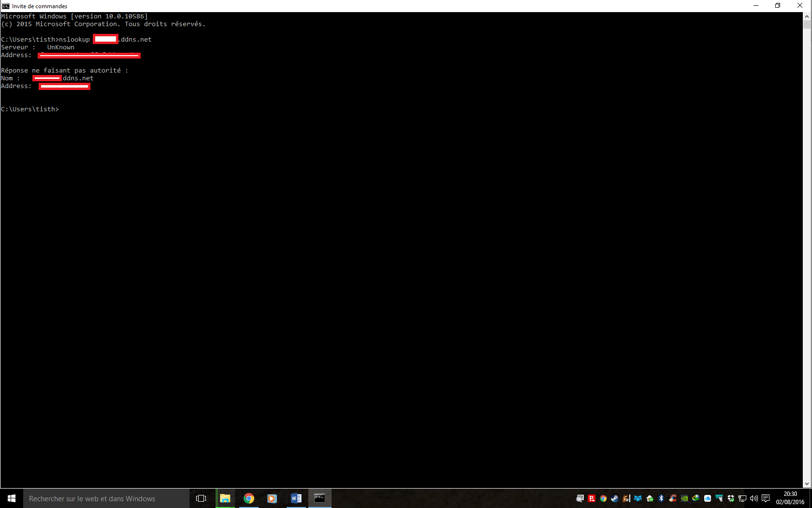Click the keyboard and mouse tray icon

(x=719, y=498)
